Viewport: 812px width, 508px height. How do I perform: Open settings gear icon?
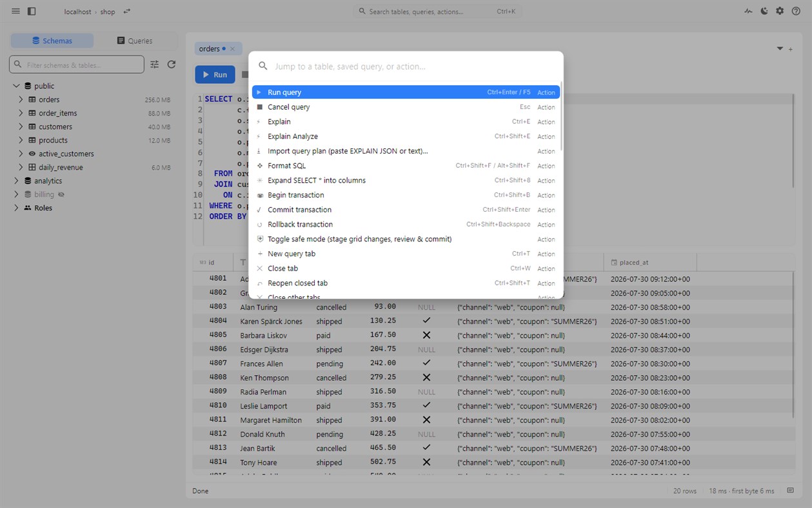click(x=780, y=12)
